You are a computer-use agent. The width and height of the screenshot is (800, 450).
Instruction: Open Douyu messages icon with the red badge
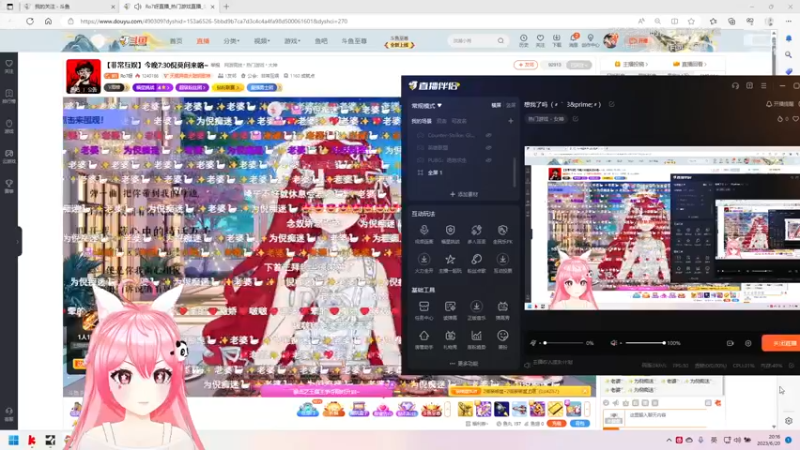[573, 40]
